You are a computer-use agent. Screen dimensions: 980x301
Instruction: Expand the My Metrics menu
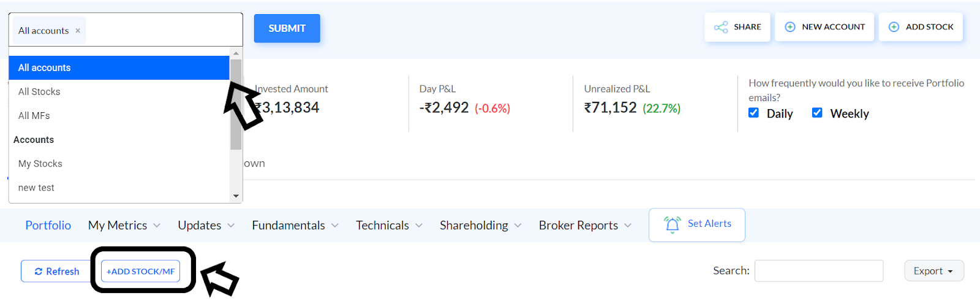(x=124, y=226)
